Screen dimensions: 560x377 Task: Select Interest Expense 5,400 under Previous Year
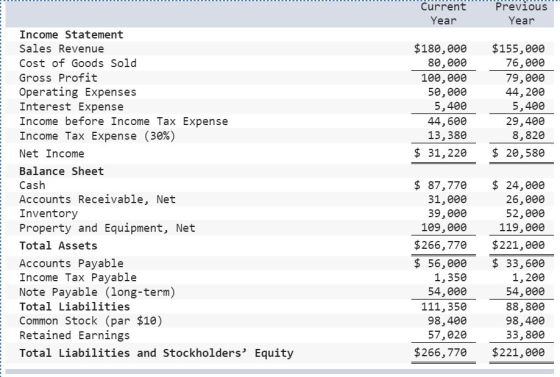click(x=528, y=106)
